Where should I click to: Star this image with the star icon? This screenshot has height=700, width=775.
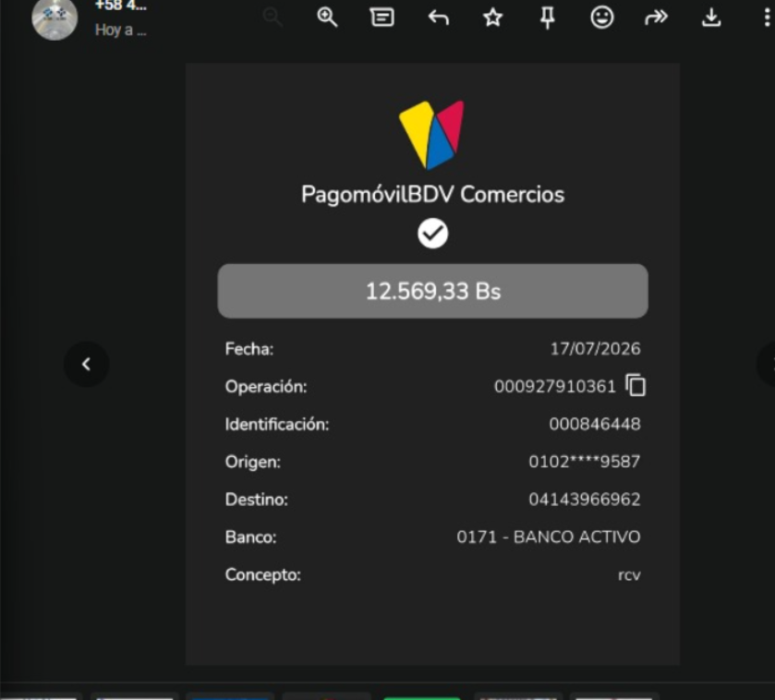(x=492, y=18)
